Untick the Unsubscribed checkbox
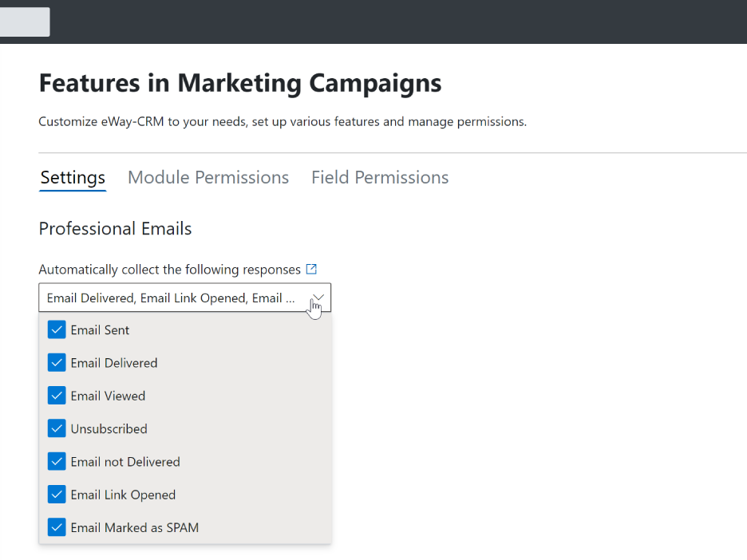This screenshot has width=747, height=560. [x=57, y=428]
